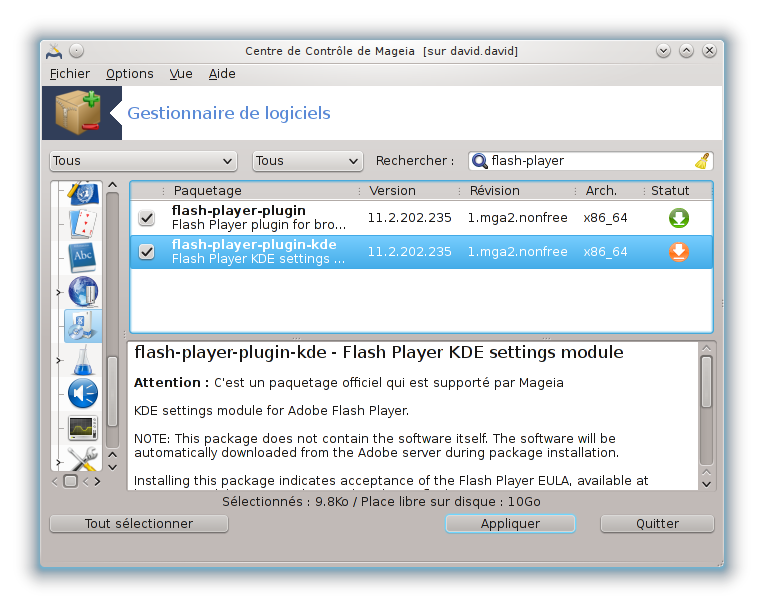Click version 11.2.202.235 of flash-player-plugin-kde

click(x=409, y=252)
